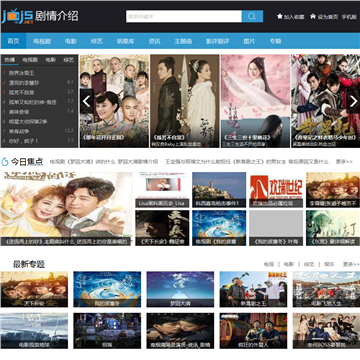Click the flame icon beside 今日焦点

5,162
